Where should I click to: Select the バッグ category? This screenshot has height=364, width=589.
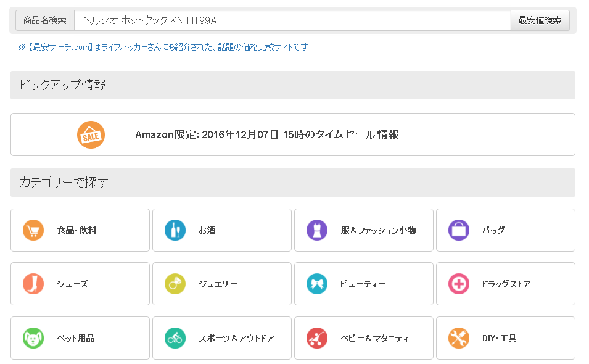[x=506, y=230]
